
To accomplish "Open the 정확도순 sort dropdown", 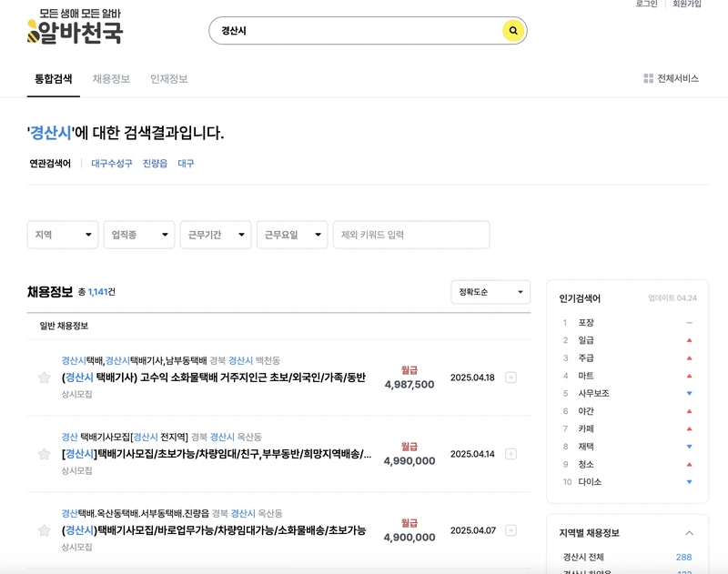I will 490,292.
